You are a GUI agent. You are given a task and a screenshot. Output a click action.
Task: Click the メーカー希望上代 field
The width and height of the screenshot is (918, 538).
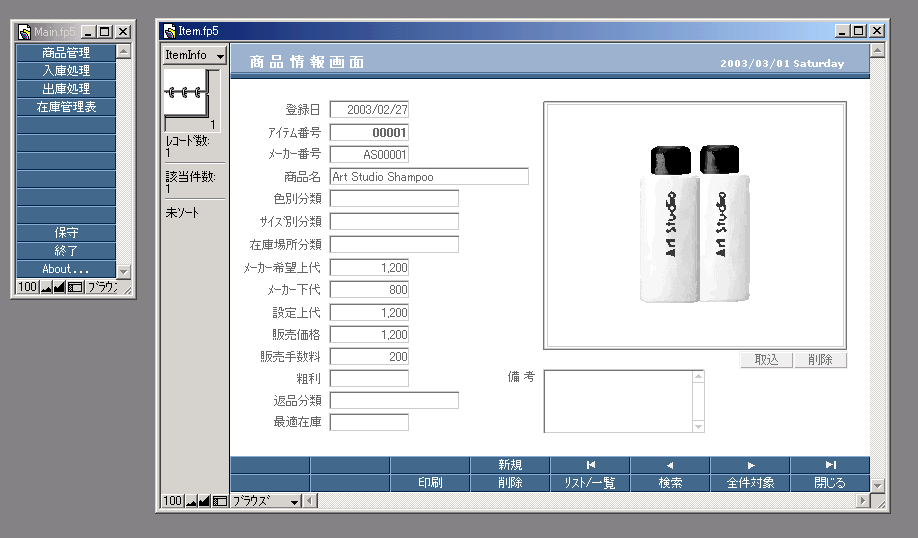(x=369, y=268)
